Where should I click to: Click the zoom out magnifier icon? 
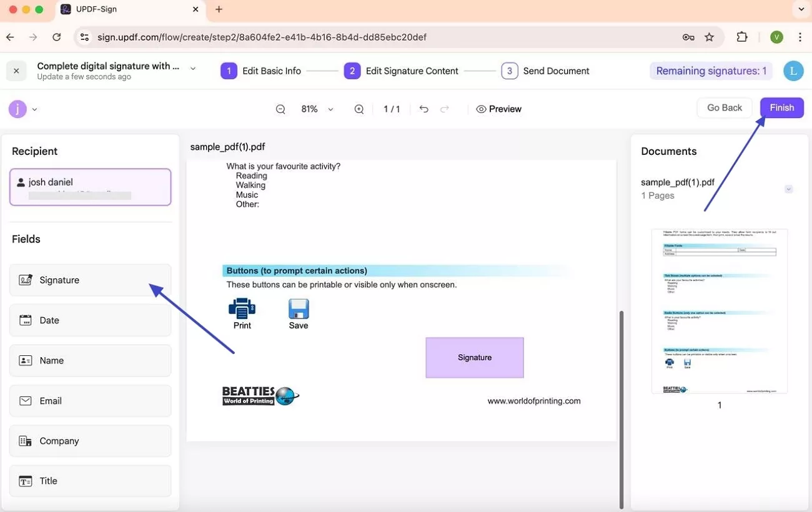(280, 109)
